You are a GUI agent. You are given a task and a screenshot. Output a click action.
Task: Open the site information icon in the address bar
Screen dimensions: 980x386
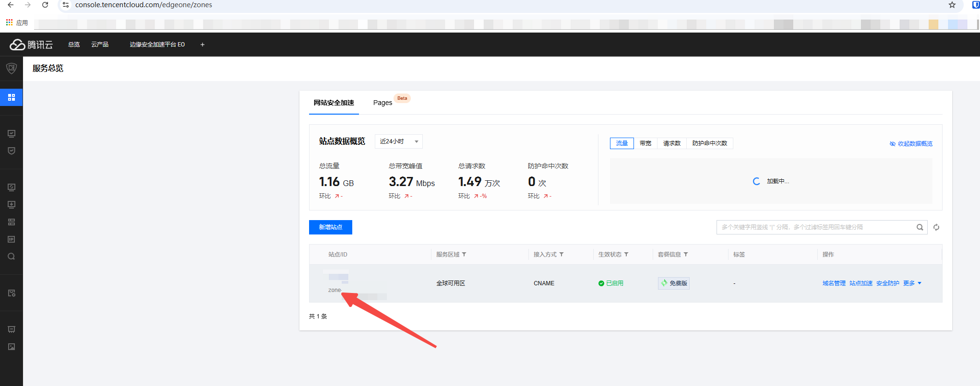point(66,5)
